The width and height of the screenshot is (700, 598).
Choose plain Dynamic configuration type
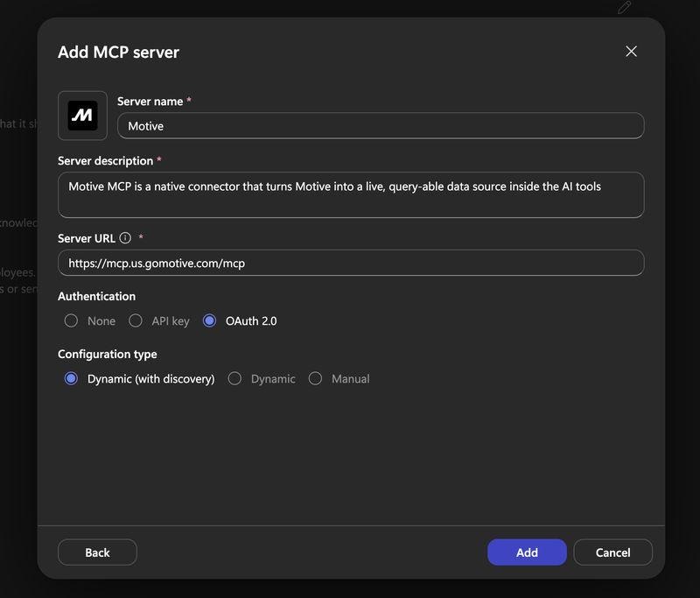pyautogui.click(x=234, y=379)
